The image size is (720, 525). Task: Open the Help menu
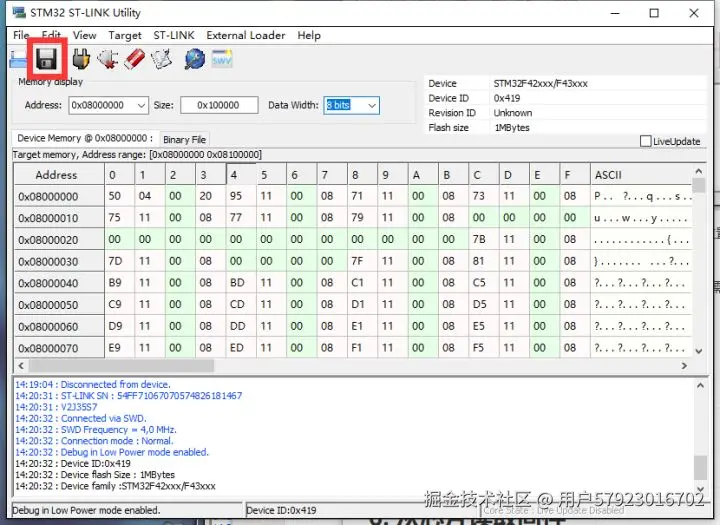coord(309,35)
